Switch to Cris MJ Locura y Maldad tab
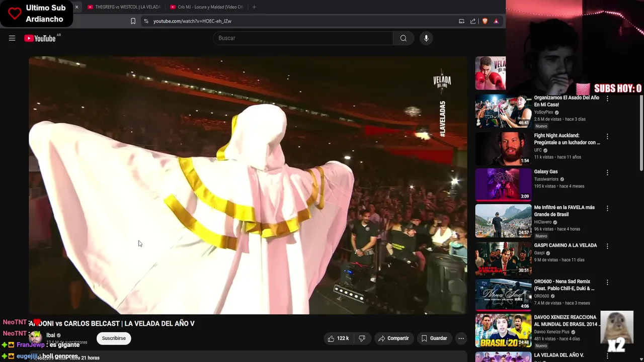The height and width of the screenshot is (362, 644). pyautogui.click(x=206, y=7)
